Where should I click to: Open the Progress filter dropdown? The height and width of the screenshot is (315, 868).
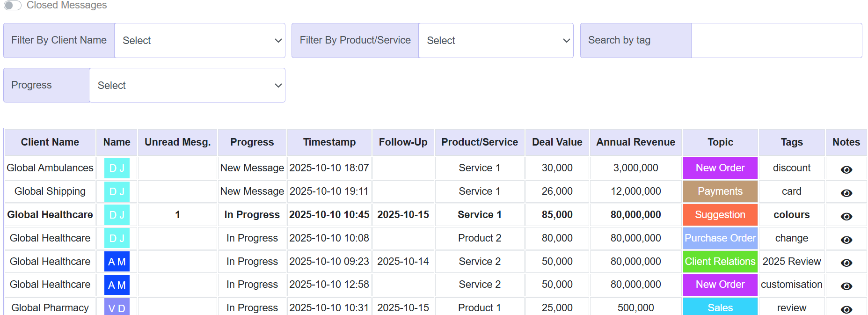[187, 85]
